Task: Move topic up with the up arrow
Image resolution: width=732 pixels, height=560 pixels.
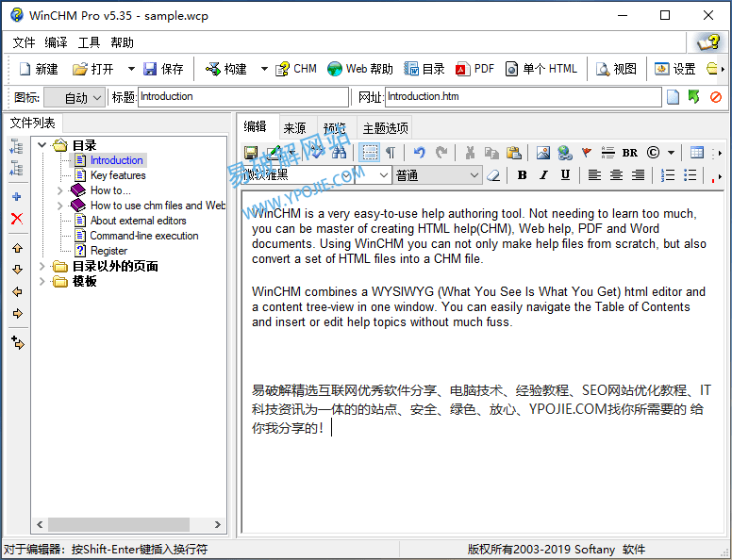Action: pos(16,248)
